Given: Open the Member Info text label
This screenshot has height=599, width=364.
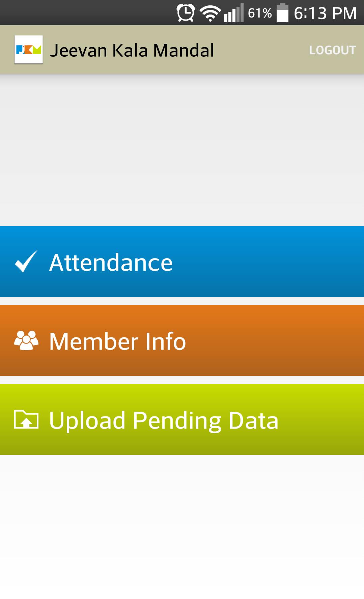Looking at the screenshot, I should pos(117,341).
